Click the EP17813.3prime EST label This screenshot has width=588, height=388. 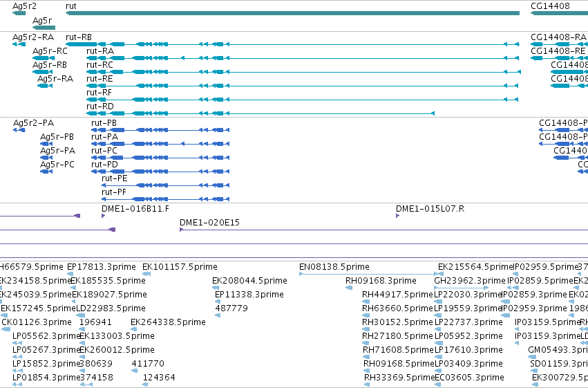coord(102,267)
